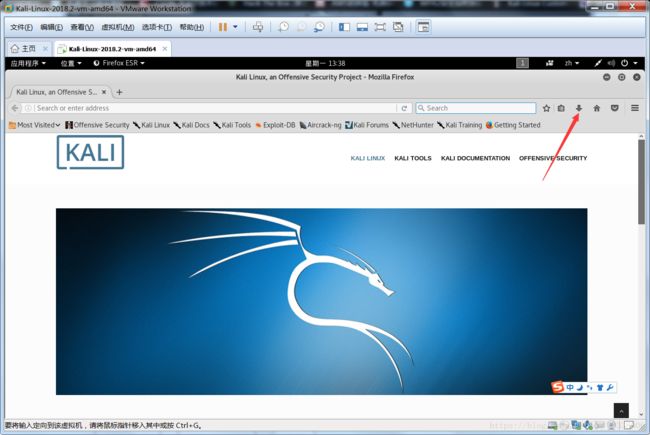The image size is (650, 435).
Task: Click the clock 星期一 13:38
Action: (x=325, y=63)
